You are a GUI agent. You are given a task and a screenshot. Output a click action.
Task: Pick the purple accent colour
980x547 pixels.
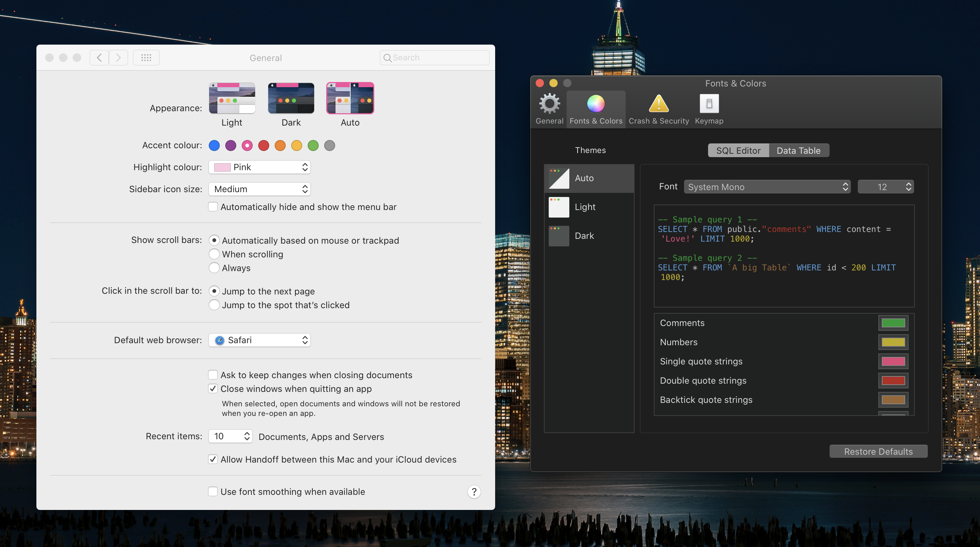230,146
